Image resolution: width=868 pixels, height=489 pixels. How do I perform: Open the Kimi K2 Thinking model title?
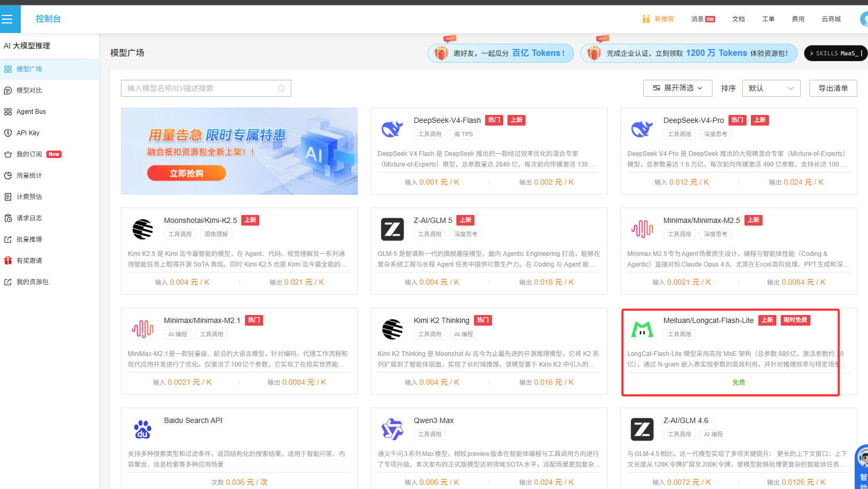tap(441, 320)
